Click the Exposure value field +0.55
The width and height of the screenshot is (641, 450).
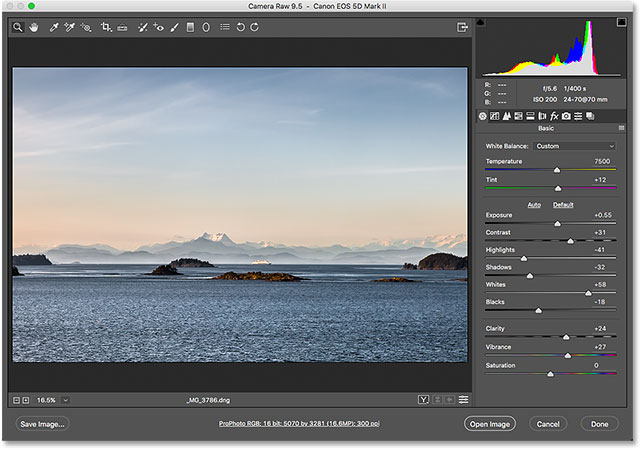click(603, 215)
